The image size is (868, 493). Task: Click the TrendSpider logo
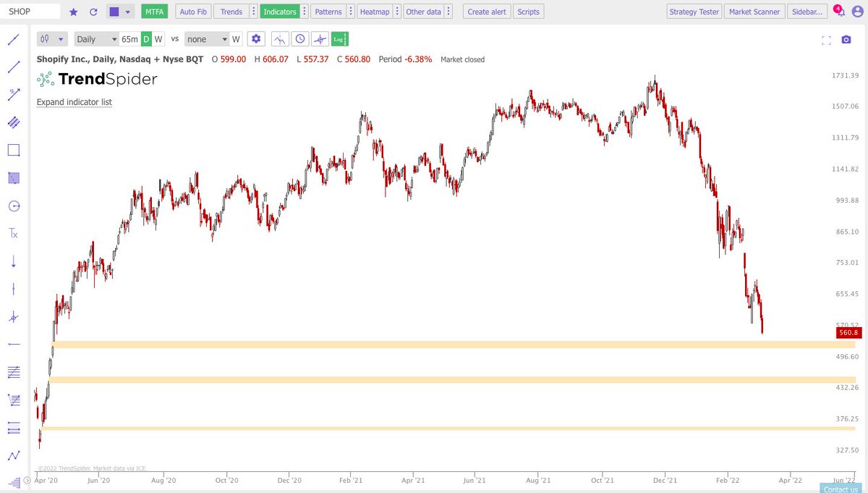click(x=98, y=79)
